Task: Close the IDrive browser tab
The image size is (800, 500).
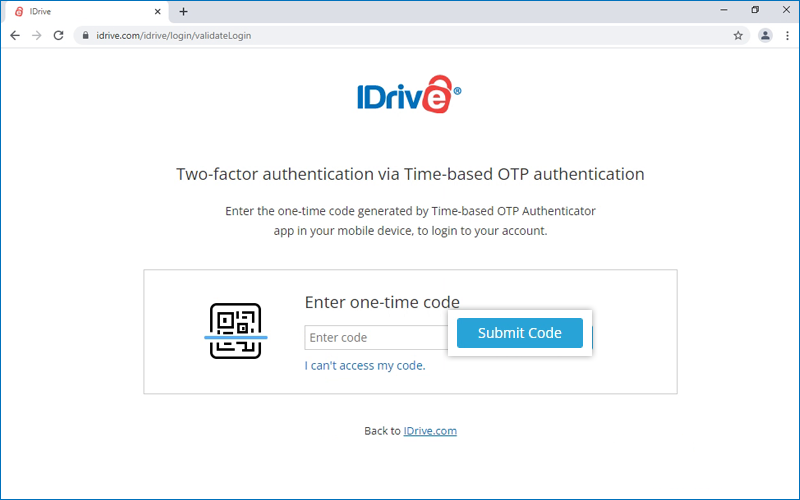Action: [158, 11]
